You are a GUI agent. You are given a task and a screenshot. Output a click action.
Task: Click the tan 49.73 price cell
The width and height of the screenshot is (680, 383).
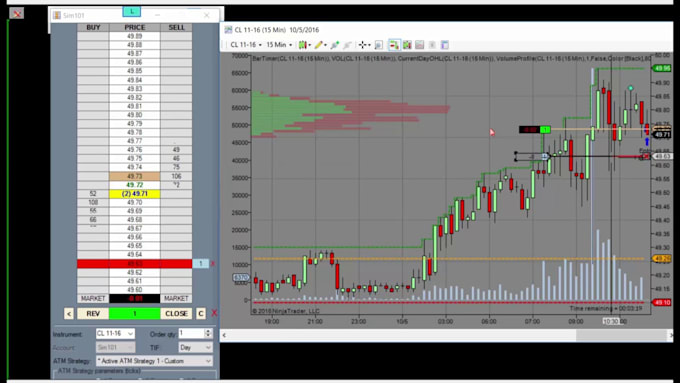[134, 176]
